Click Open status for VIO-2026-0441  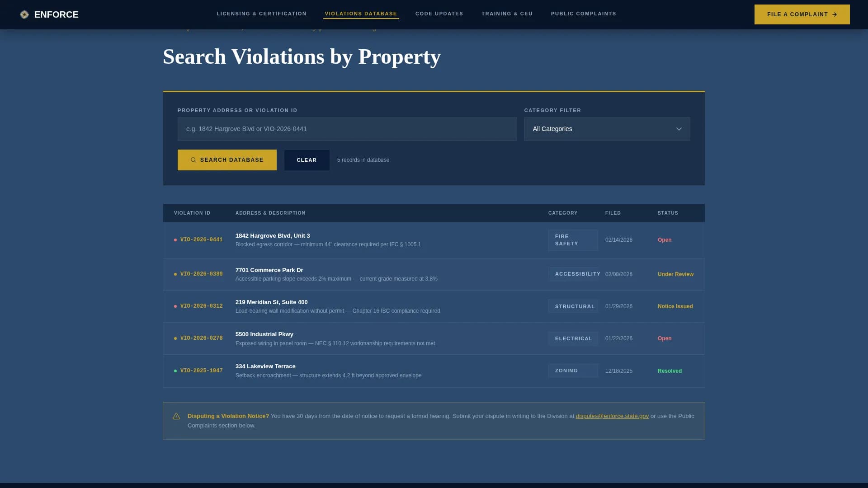[665, 240]
